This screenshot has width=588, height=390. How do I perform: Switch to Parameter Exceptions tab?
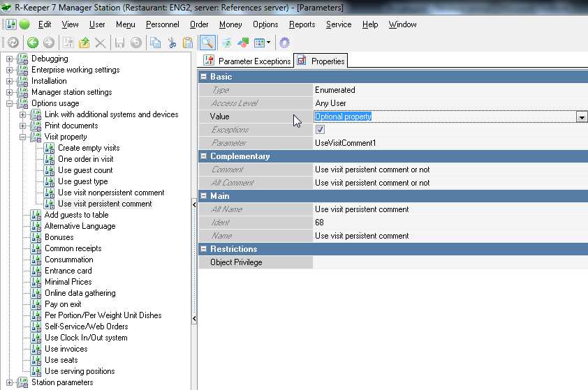[x=247, y=61]
